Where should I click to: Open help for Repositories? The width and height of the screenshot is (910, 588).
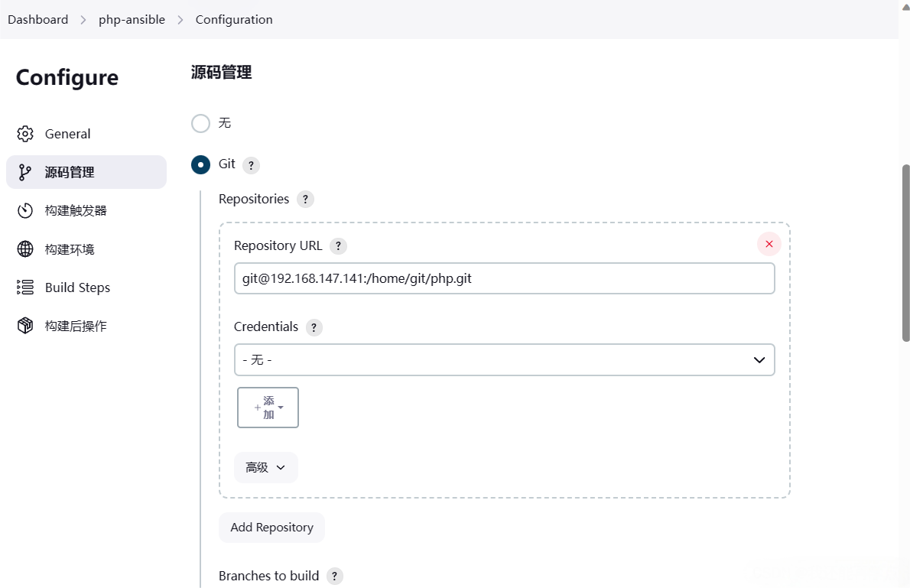coord(305,199)
